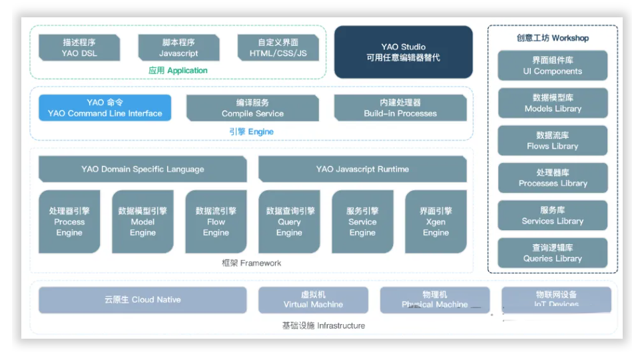Image resolution: width=644 pixels, height=352 pixels.
Task: Select the Compile Service block
Action: 252,108
